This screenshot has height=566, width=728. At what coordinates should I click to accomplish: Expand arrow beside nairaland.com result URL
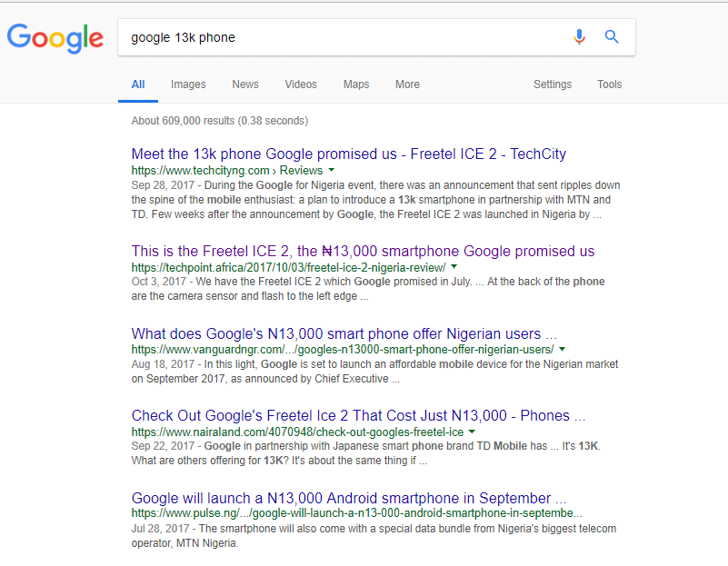pyautogui.click(x=473, y=432)
